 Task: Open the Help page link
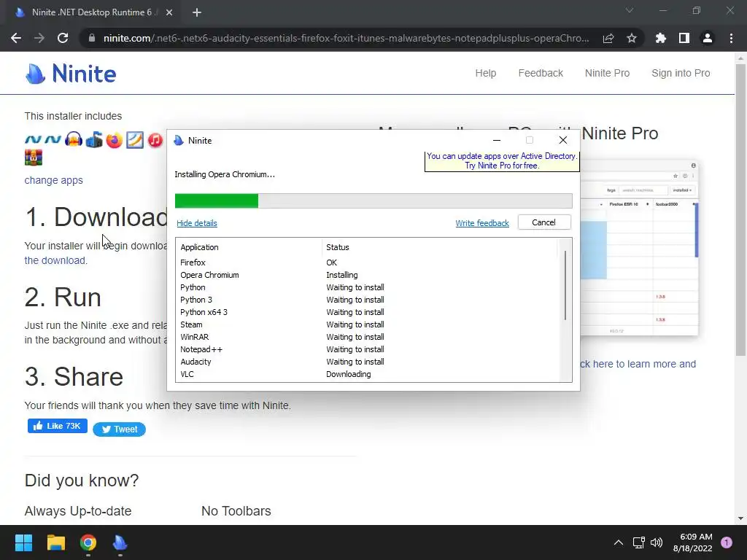tap(485, 74)
